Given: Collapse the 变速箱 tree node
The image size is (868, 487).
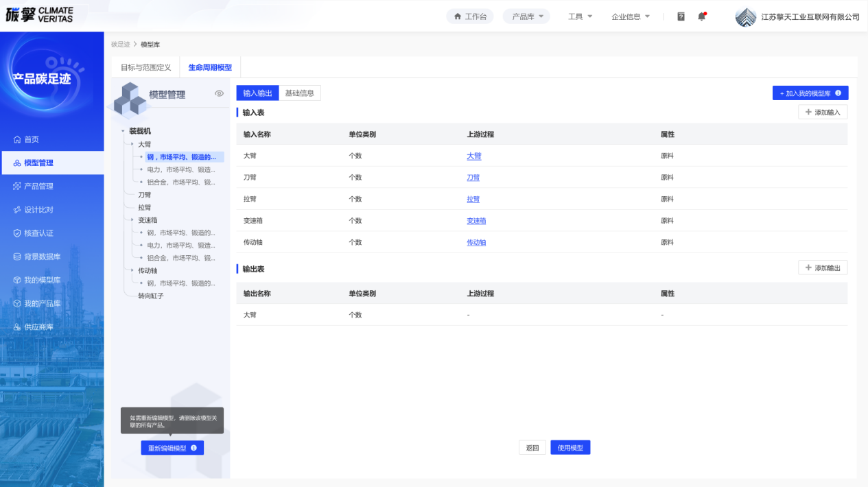Looking at the screenshot, I should (x=132, y=220).
